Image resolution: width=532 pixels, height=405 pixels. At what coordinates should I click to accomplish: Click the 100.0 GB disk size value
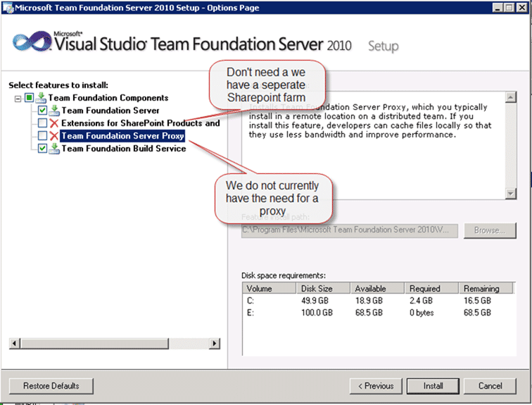(x=317, y=313)
